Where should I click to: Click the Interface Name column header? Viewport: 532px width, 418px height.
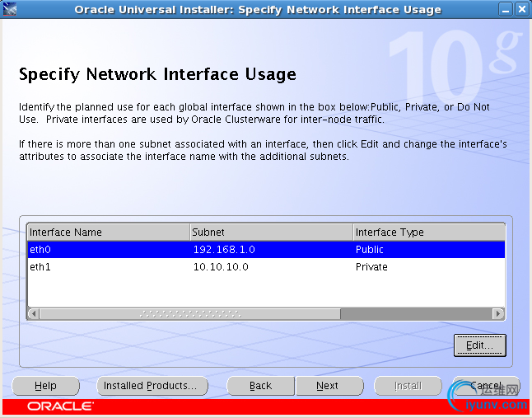click(107, 232)
